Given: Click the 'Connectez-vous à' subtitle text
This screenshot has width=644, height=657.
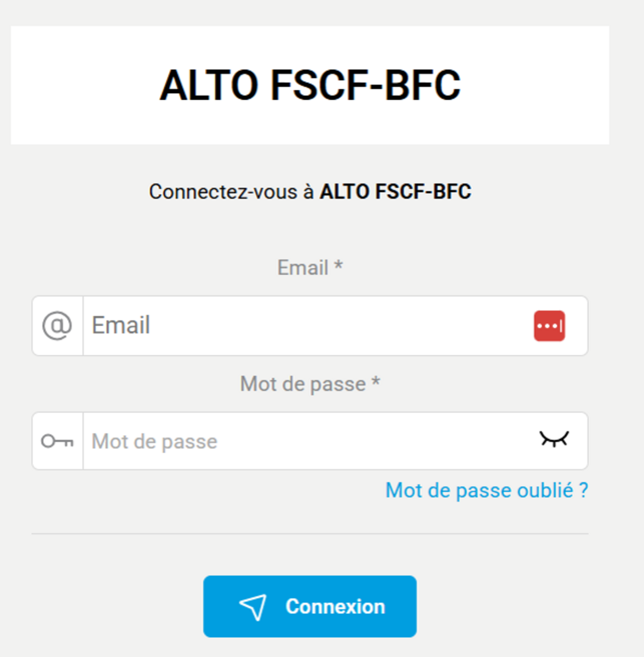Looking at the screenshot, I should [x=232, y=192].
